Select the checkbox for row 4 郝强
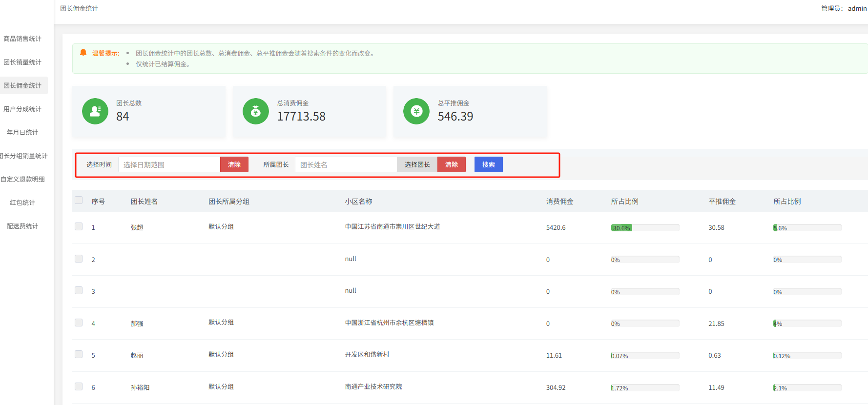 point(79,323)
